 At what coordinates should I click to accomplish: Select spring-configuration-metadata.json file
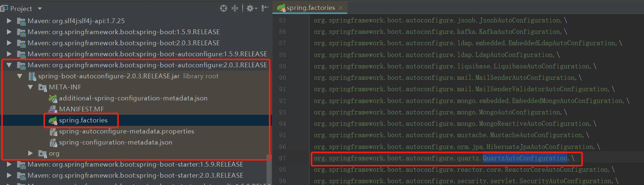click(x=116, y=142)
